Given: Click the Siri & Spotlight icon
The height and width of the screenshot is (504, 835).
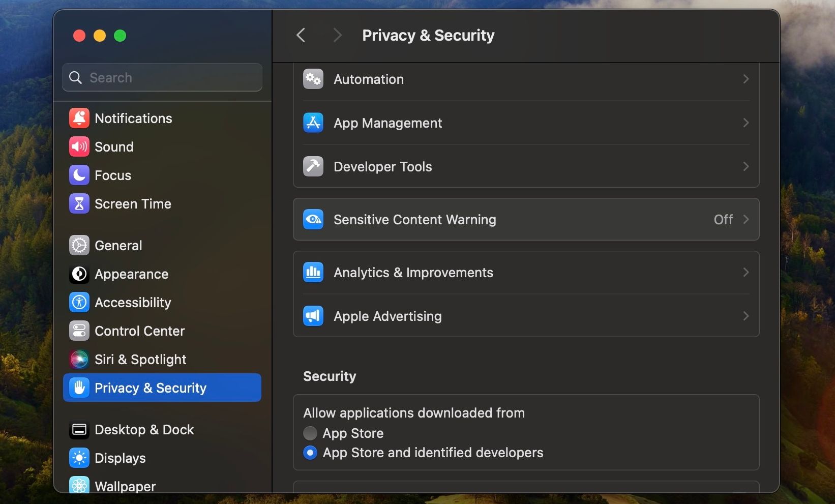Looking at the screenshot, I should coord(79,359).
